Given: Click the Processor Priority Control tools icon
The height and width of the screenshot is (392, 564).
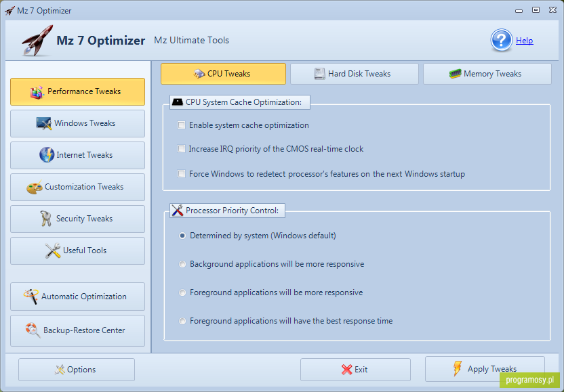Looking at the screenshot, I should point(178,210).
